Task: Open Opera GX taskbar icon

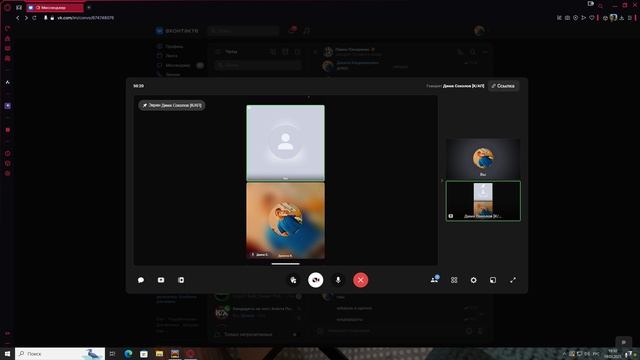Action: pyautogui.click(x=190, y=353)
